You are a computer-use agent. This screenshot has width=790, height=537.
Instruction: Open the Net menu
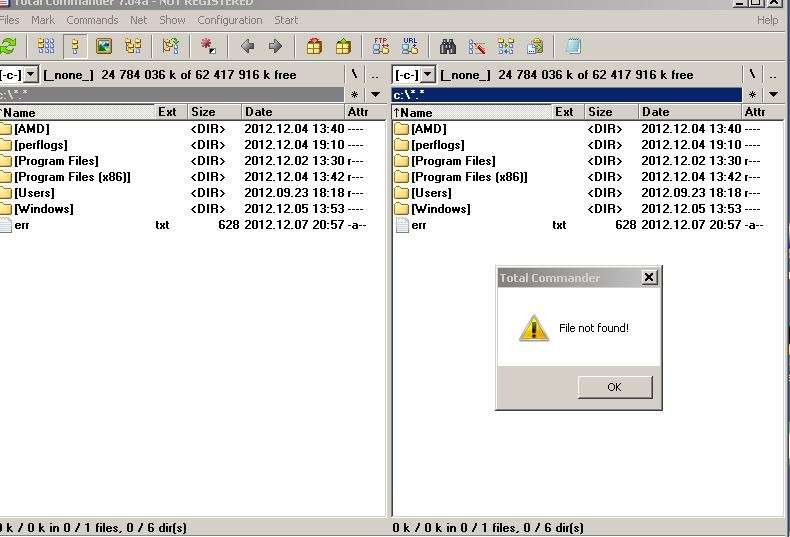tap(139, 20)
